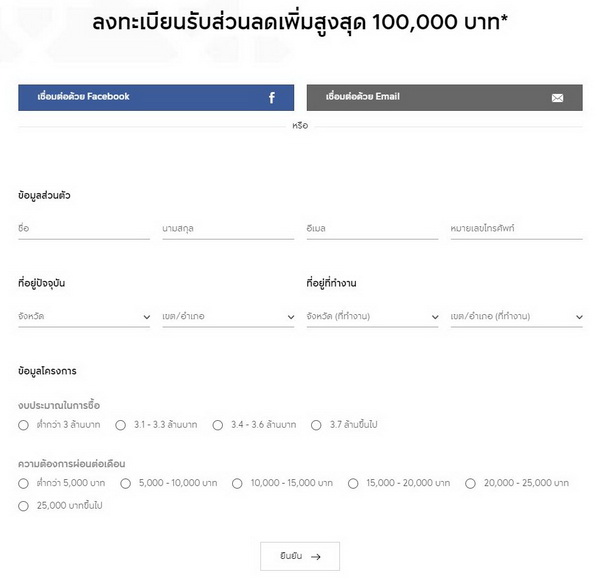The image size is (600, 581).
Task: Connect with the Email button
Action: (444, 98)
